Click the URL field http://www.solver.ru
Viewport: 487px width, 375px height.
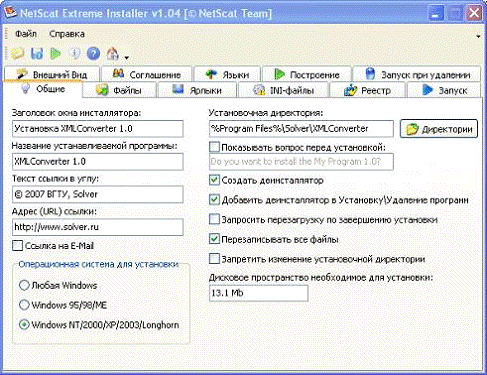coord(98,227)
